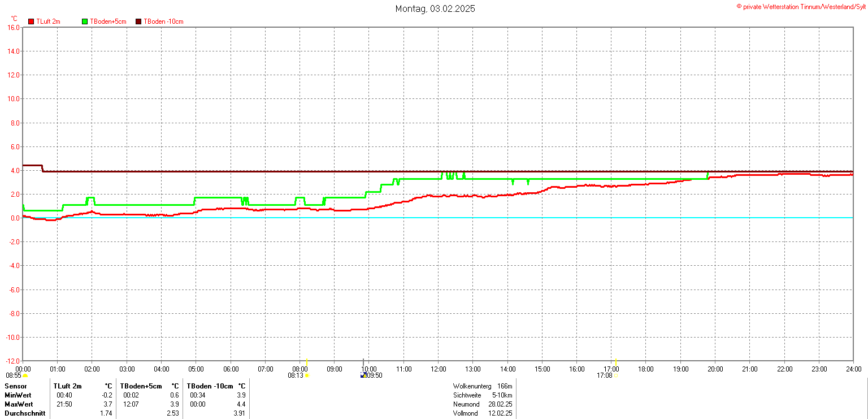This screenshot has height=419, width=868.
Task: Click the sunrise marker icon at 08:13
Action: coord(307,375)
